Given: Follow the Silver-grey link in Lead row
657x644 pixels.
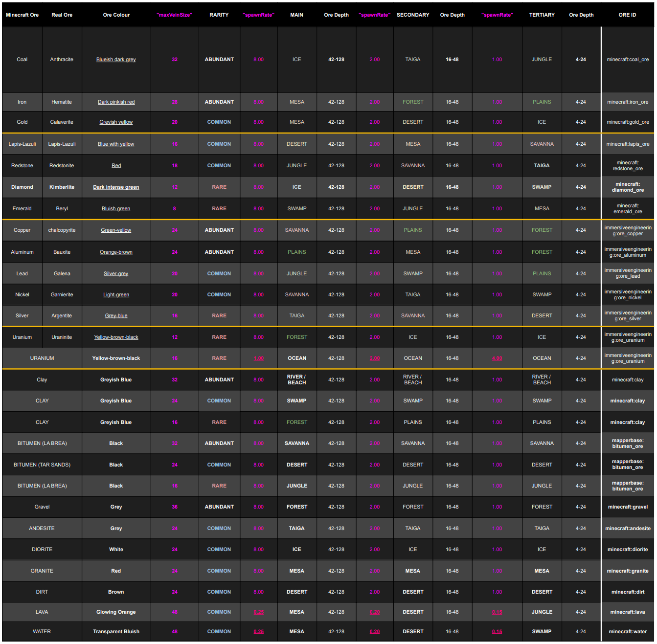Looking at the screenshot, I should coord(116,274).
